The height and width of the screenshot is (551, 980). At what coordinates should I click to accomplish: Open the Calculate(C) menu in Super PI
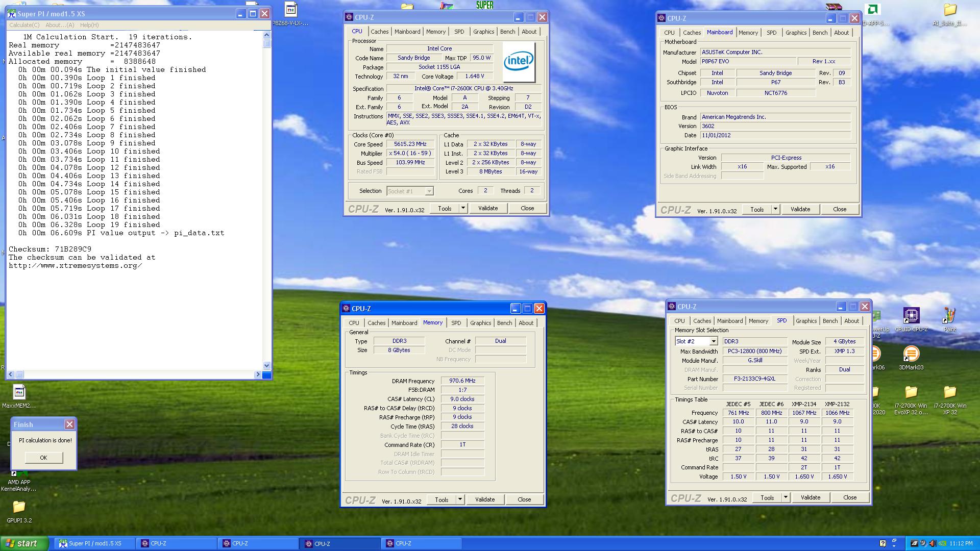[24, 25]
